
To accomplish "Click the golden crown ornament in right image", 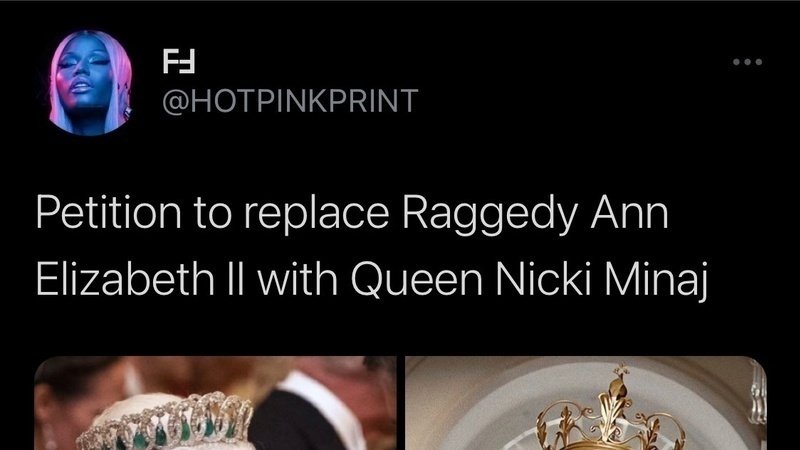I will coord(610,411).
